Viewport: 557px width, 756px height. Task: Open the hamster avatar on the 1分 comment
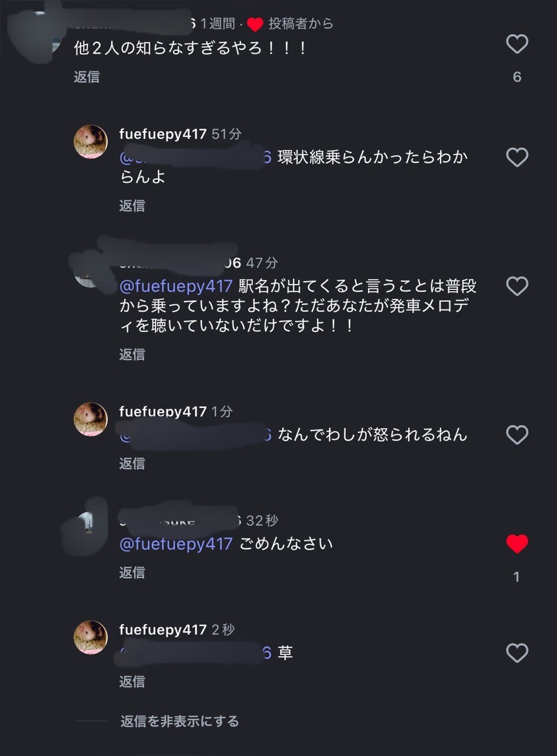tap(90, 419)
